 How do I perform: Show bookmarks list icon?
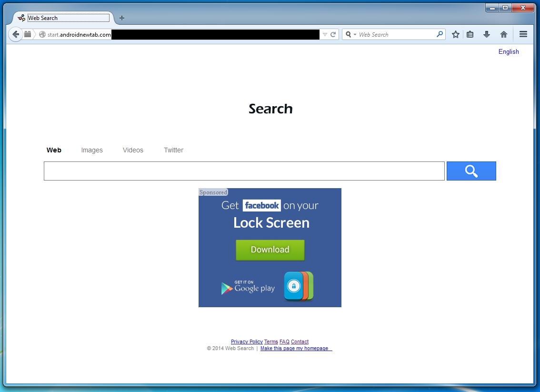point(470,34)
